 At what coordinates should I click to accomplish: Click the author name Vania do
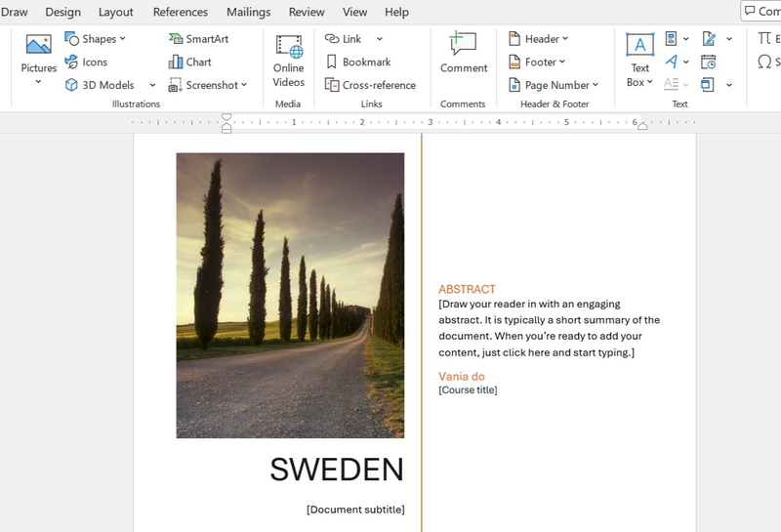click(461, 377)
